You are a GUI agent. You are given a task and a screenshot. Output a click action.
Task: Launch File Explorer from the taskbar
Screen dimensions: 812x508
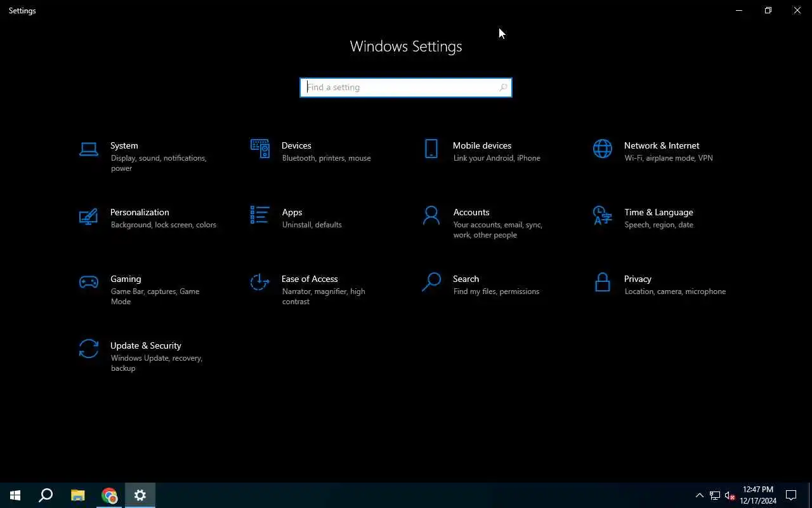[x=77, y=495]
